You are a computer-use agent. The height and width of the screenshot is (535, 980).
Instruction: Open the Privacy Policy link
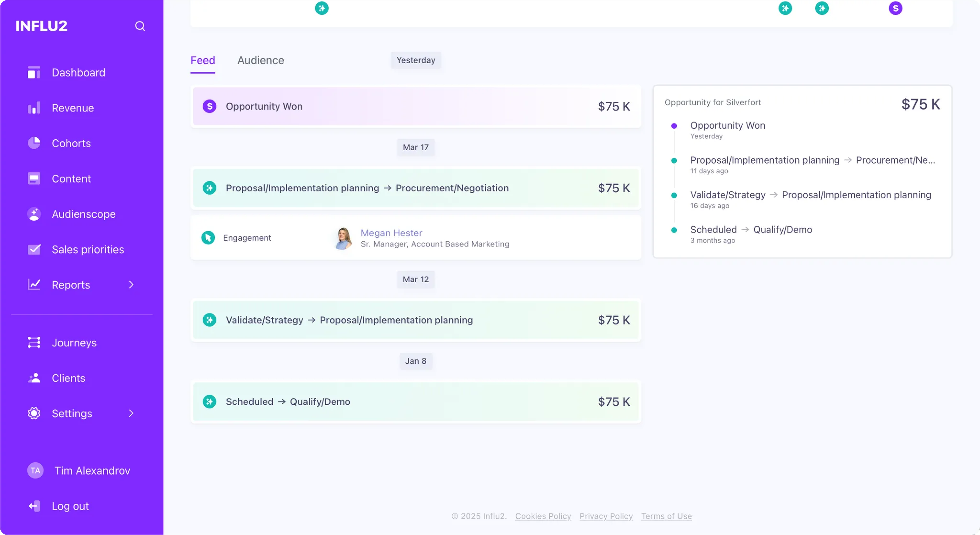(606, 516)
